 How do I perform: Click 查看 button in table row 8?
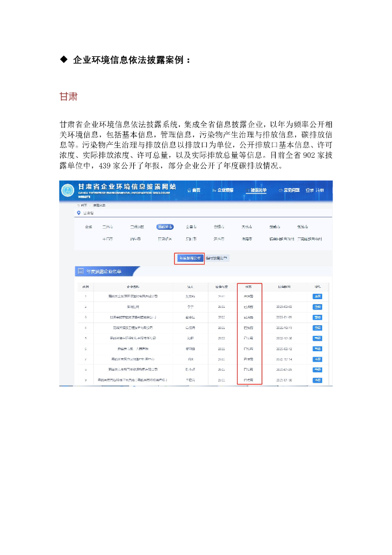(x=317, y=370)
